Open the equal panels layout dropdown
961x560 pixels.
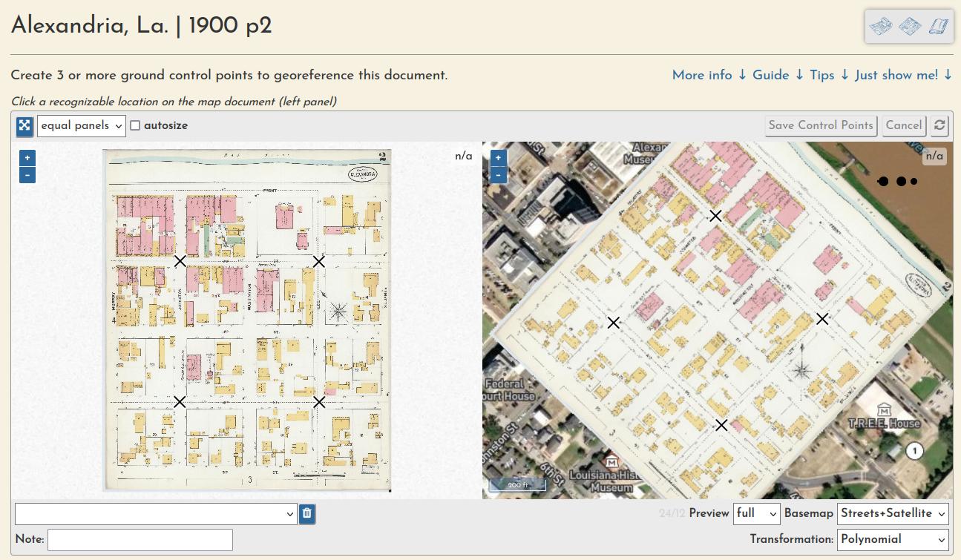tap(81, 125)
